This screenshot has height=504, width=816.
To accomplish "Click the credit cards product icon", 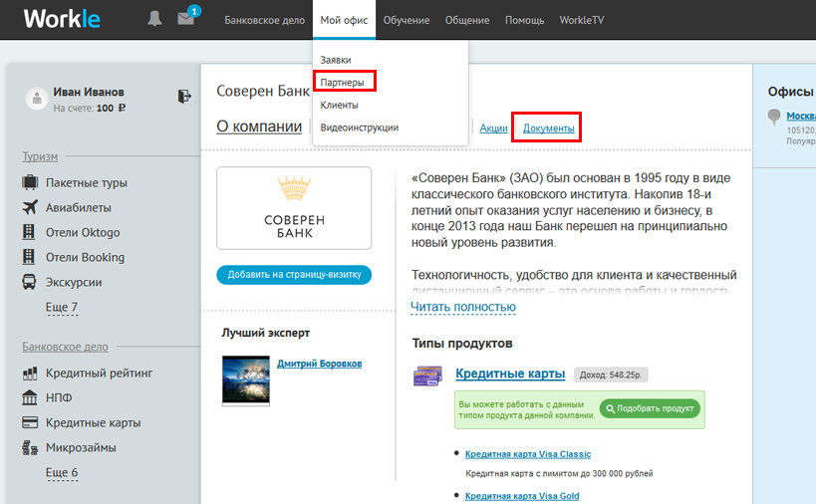I will click(427, 376).
